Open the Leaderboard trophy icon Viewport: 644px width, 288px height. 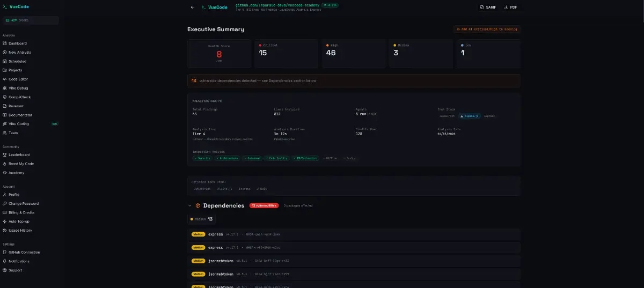tap(5, 155)
